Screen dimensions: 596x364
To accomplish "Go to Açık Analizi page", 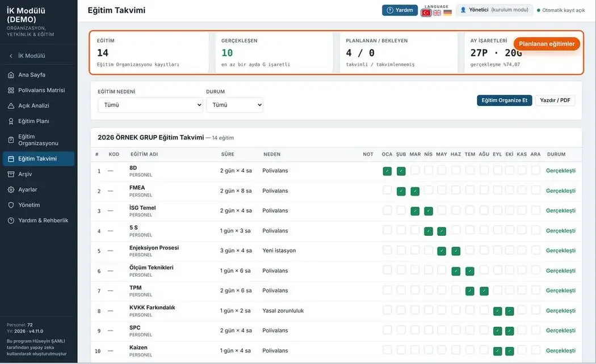I will [x=39, y=106].
